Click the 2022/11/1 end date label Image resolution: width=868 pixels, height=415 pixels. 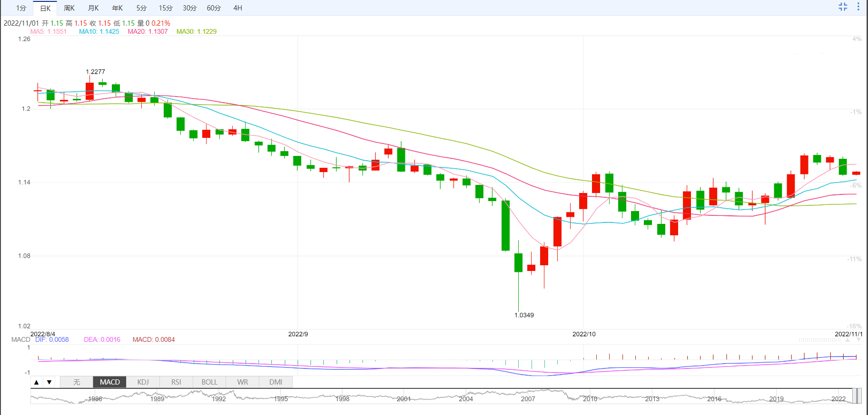click(x=848, y=334)
